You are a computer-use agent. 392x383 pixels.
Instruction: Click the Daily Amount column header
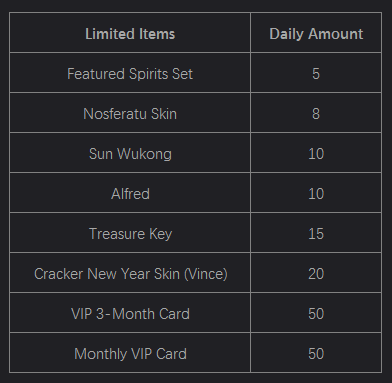click(316, 33)
